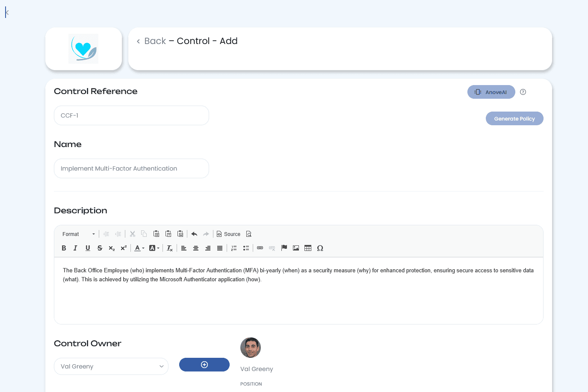Image resolution: width=588 pixels, height=392 pixels.
Task: Add a hyperlink with link icon
Action: pyautogui.click(x=260, y=248)
